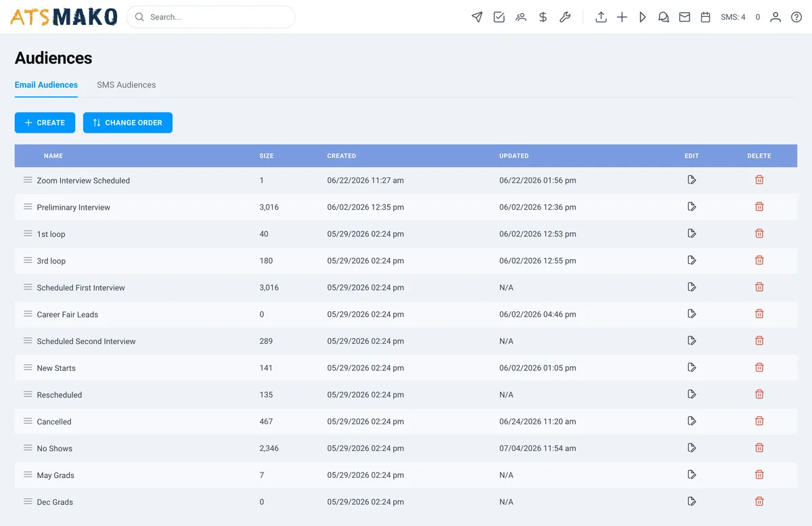Click the Updated column header
Screen dimensions: 812x526
coord(514,156)
